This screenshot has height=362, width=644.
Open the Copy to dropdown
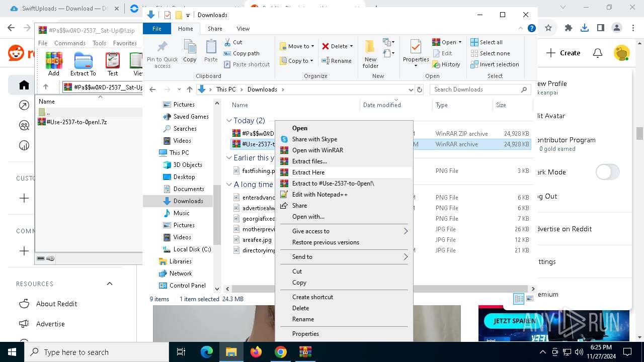[296, 61]
